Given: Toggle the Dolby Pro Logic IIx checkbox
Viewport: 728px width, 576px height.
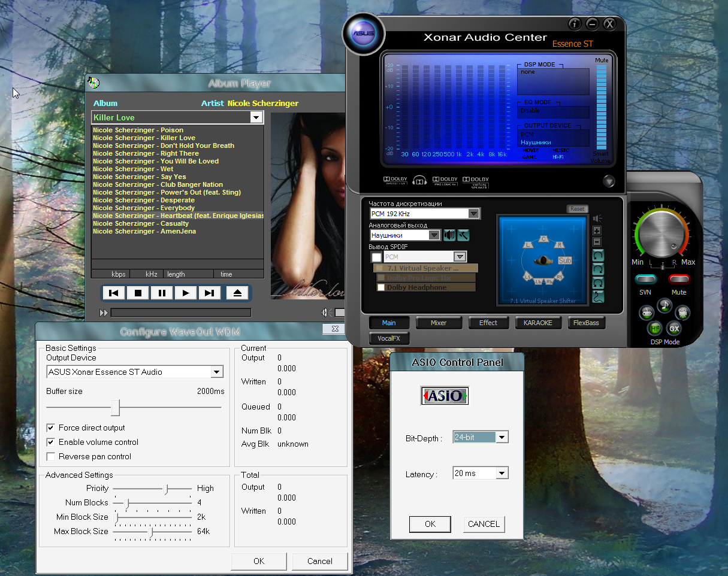Looking at the screenshot, I should pos(380,278).
